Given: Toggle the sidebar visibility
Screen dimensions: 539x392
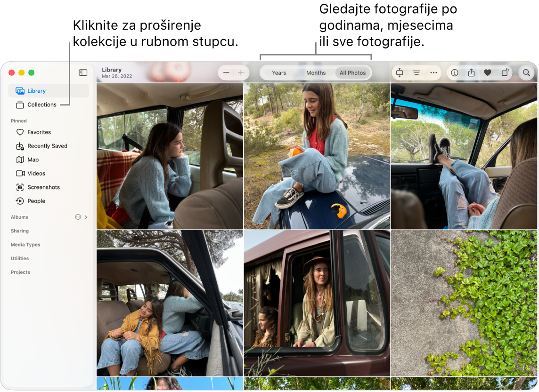Looking at the screenshot, I should (83, 72).
